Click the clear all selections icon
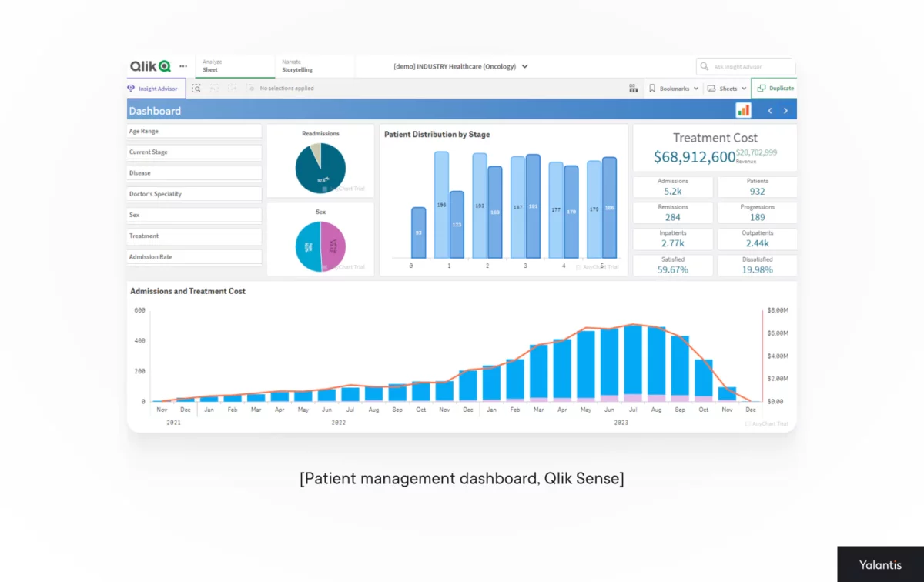The width and height of the screenshot is (924, 582). tap(249, 88)
